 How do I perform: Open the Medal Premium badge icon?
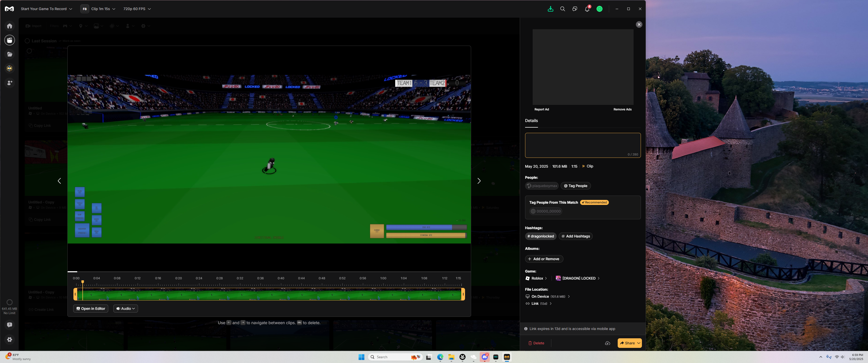pos(9,68)
